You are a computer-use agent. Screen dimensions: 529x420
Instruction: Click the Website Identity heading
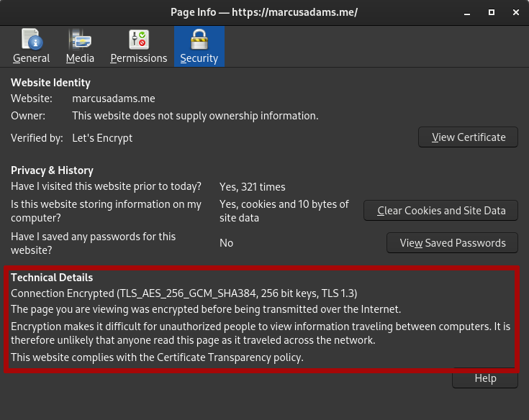(x=50, y=83)
